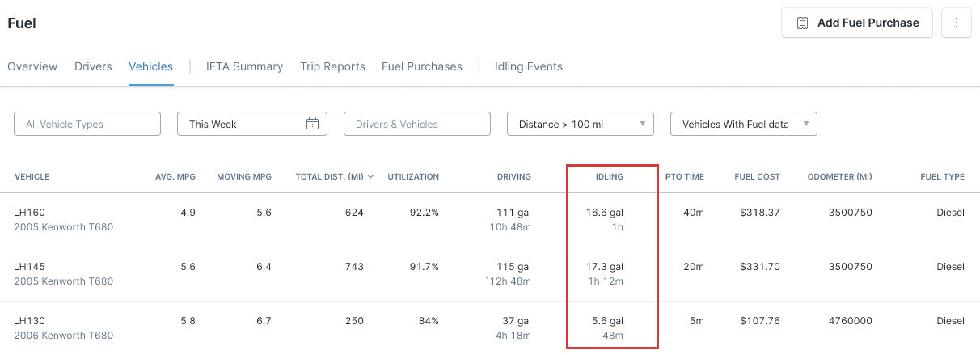
Task: Switch to the Drivers tab
Action: click(93, 66)
